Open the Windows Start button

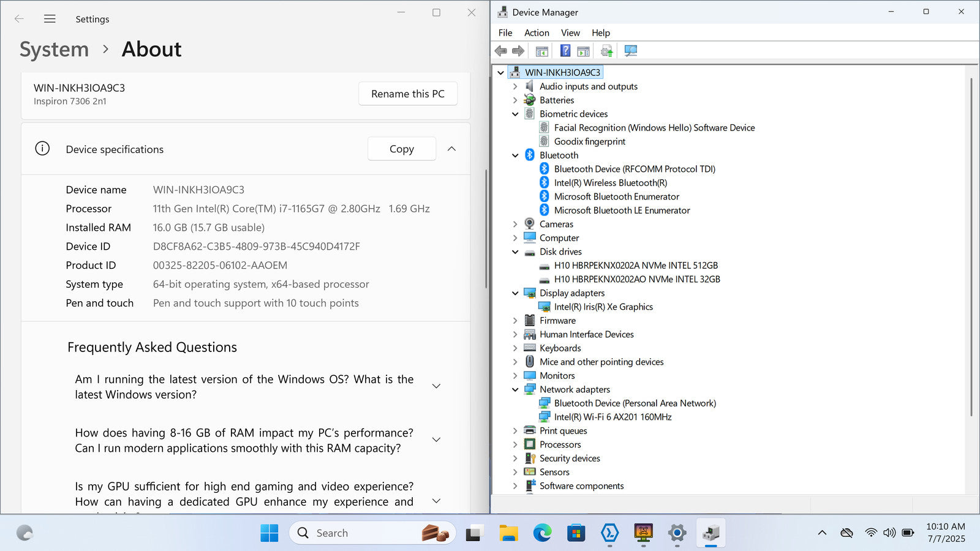269,533
